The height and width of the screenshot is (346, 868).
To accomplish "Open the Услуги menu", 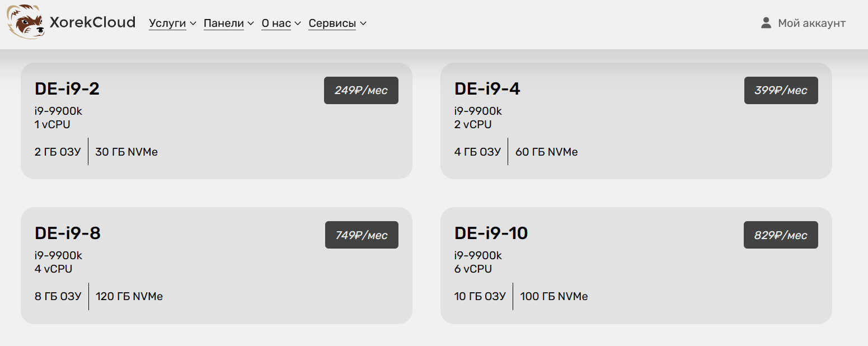I will point(167,24).
